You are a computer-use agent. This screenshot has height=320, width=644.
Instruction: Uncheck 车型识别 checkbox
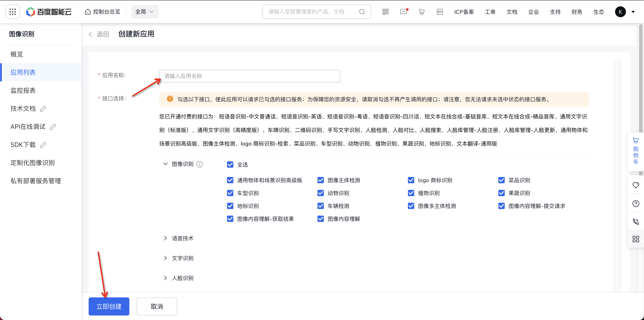(230, 193)
